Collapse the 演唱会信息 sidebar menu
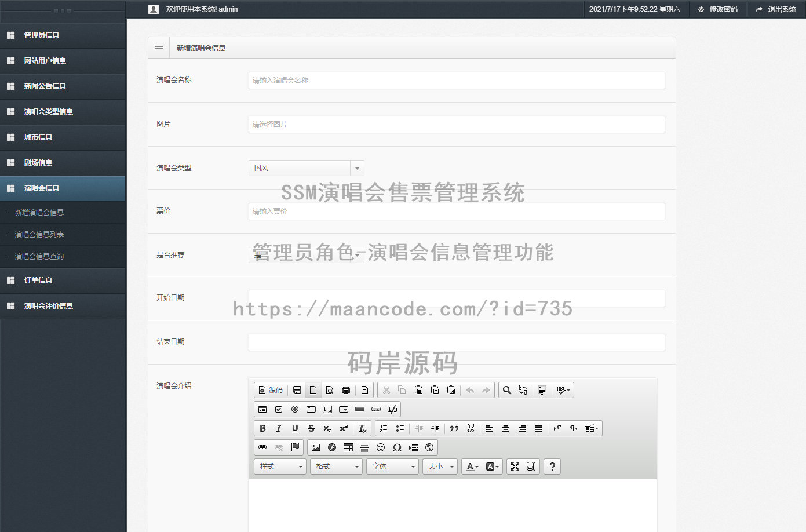806x532 pixels. tap(63, 188)
